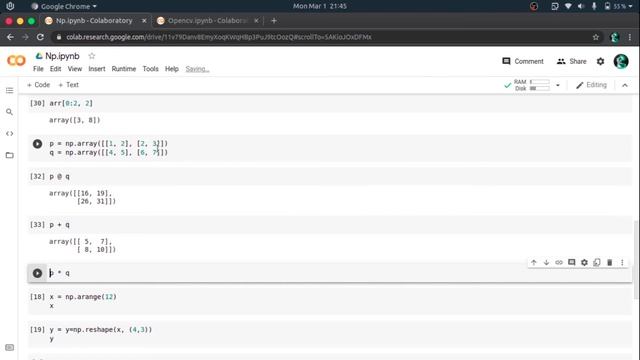
Task: Open the Google account avatar
Action: (621, 61)
